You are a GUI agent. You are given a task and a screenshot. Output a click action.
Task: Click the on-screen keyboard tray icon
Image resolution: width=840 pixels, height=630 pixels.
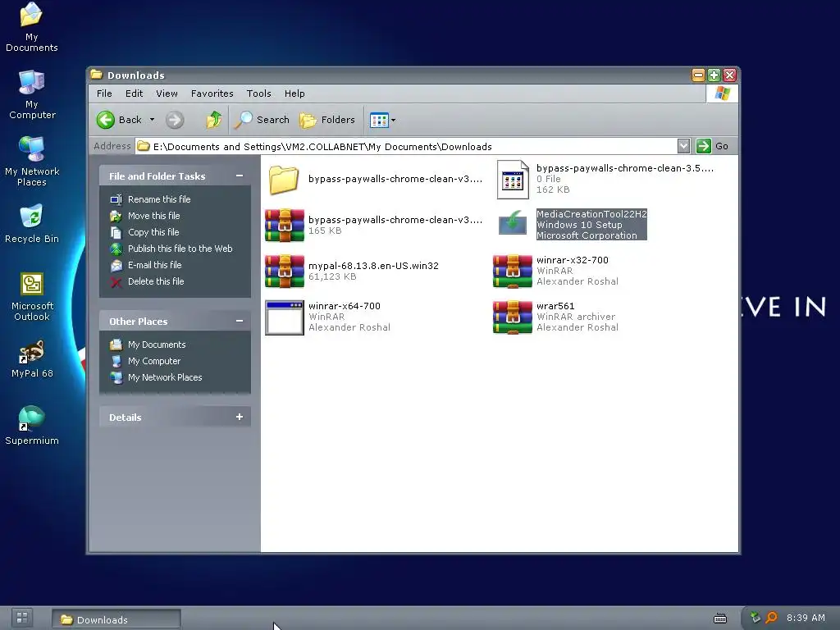click(720, 619)
